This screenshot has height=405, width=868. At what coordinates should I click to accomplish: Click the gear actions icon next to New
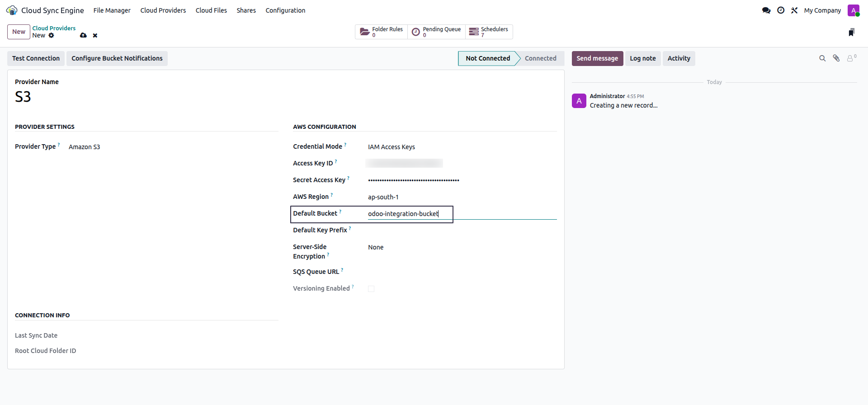(51, 35)
